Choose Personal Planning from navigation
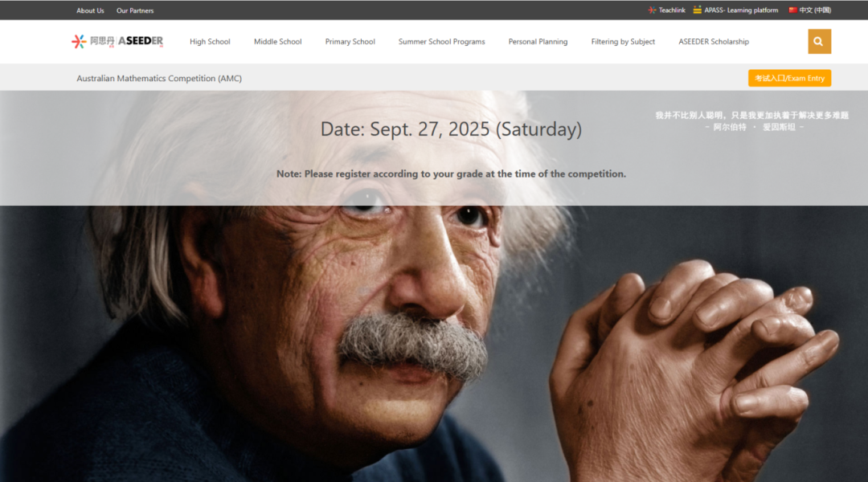 click(538, 42)
